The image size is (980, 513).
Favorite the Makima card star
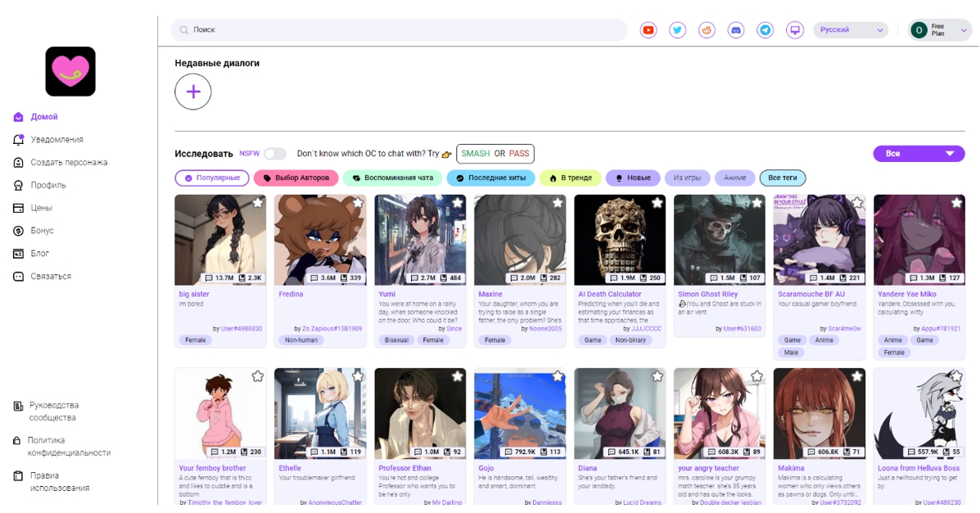[x=857, y=376]
